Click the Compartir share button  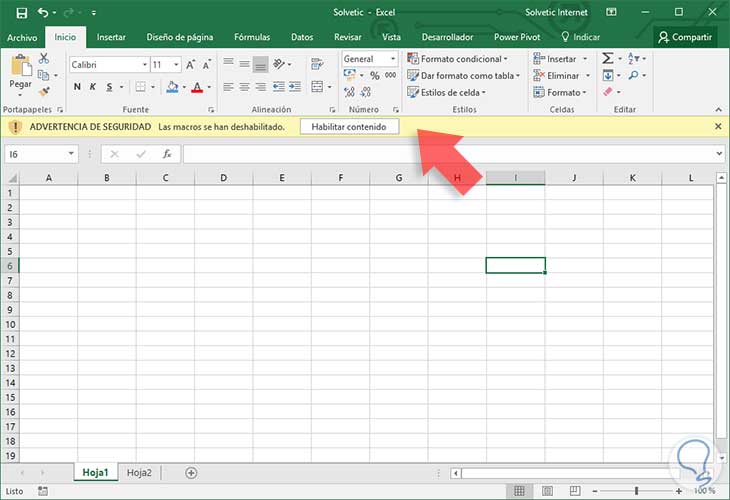[x=685, y=37]
